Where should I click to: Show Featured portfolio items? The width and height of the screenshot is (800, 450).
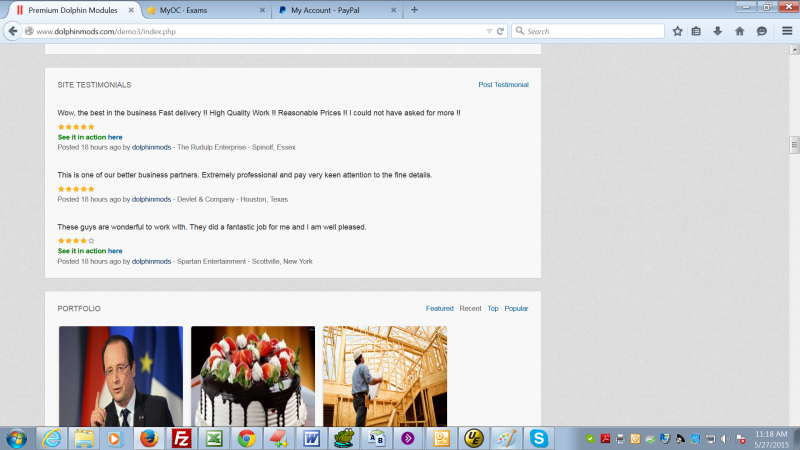[x=440, y=308]
